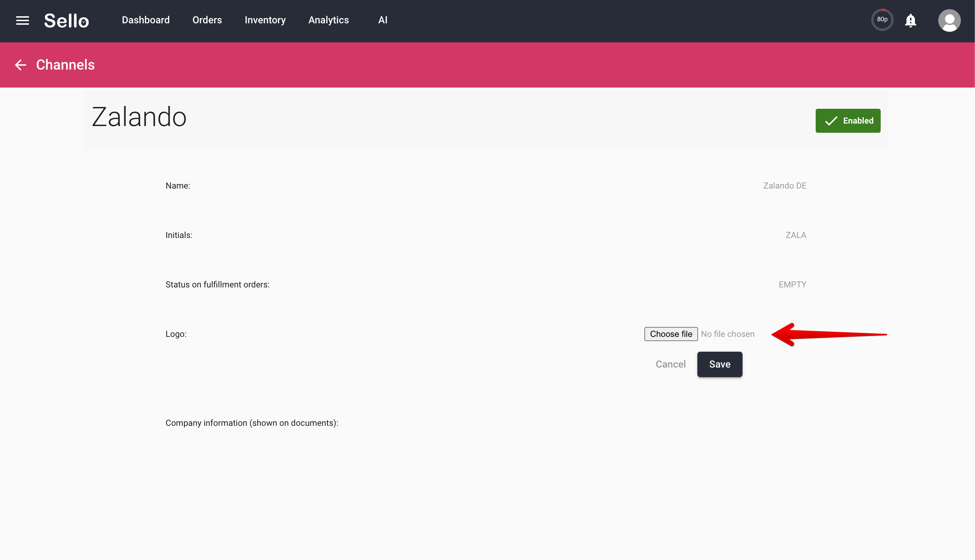Click the 80p progress indicator
The width and height of the screenshot is (975, 560).
(x=882, y=20)
